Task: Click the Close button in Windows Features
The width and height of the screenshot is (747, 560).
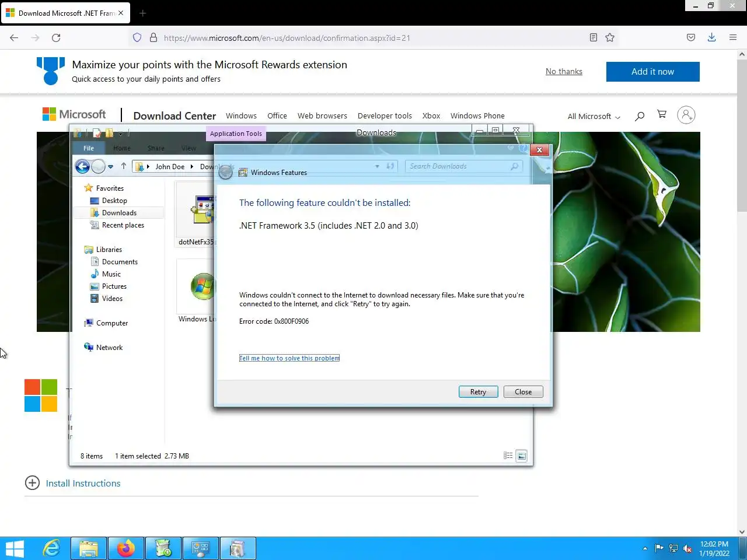Action: tap(523, 392)
